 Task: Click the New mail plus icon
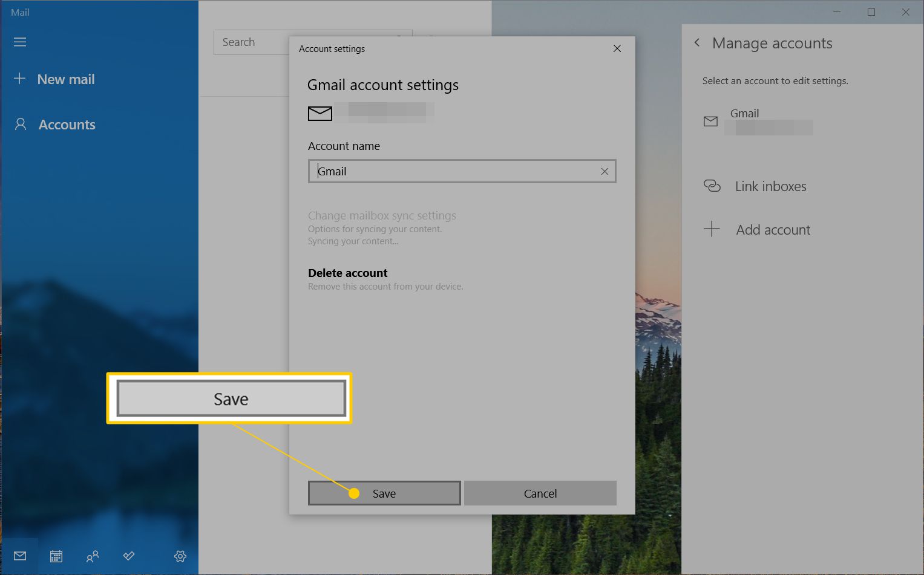(x=20, y=79)
